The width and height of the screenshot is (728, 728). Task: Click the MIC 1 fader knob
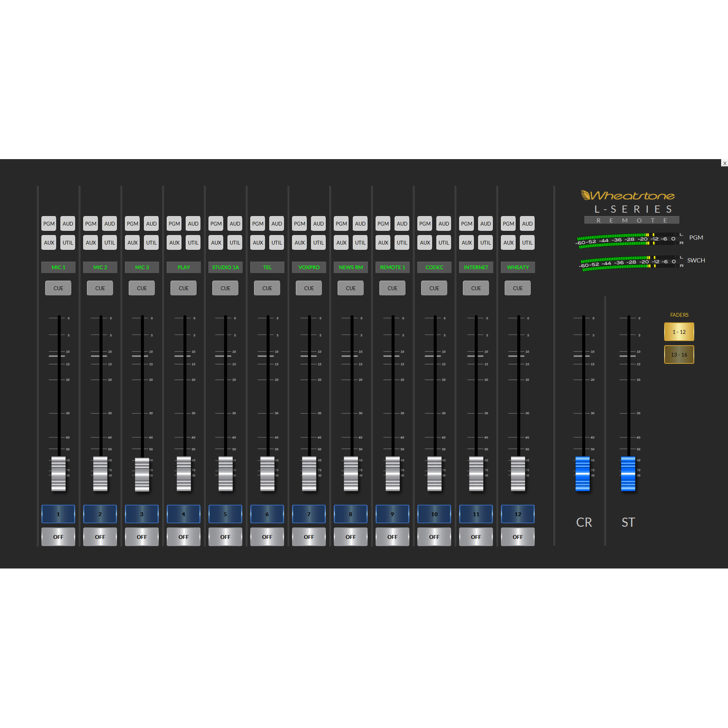(58, 474)
